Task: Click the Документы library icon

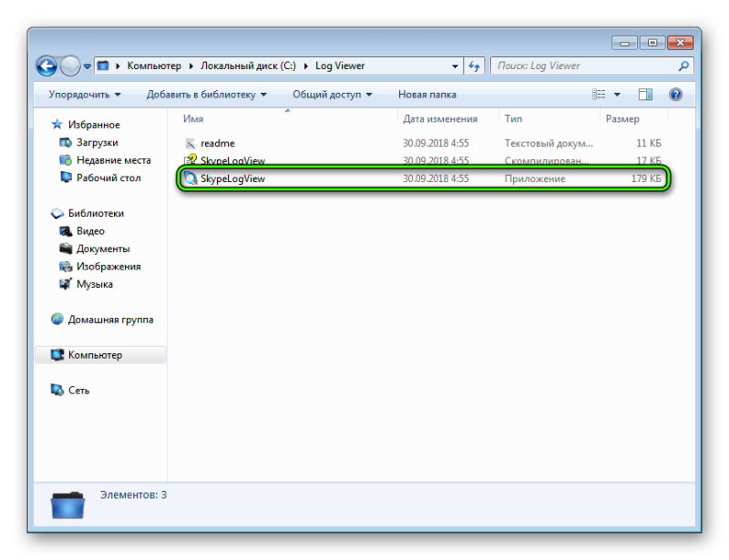Action: [x=66, y=249]
